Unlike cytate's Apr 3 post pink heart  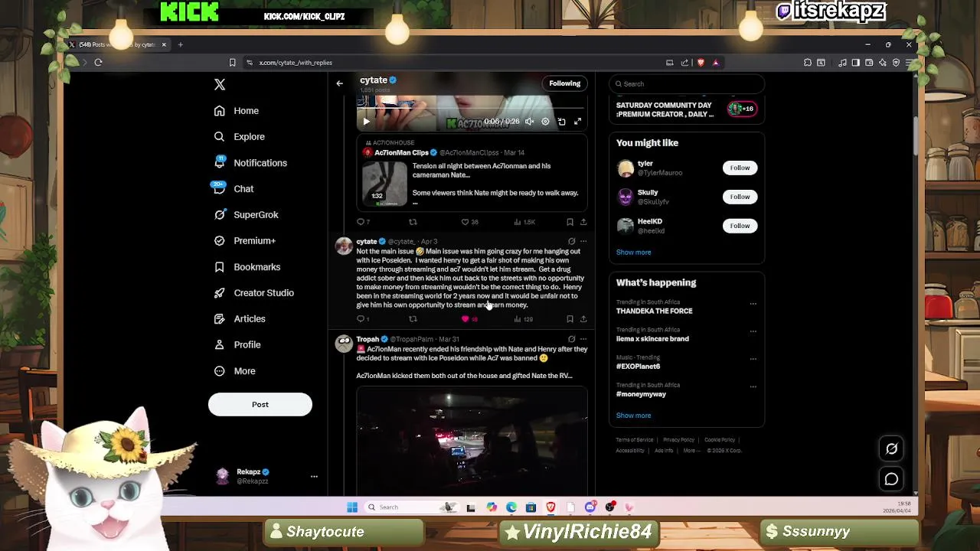click(x=465, y=319)
